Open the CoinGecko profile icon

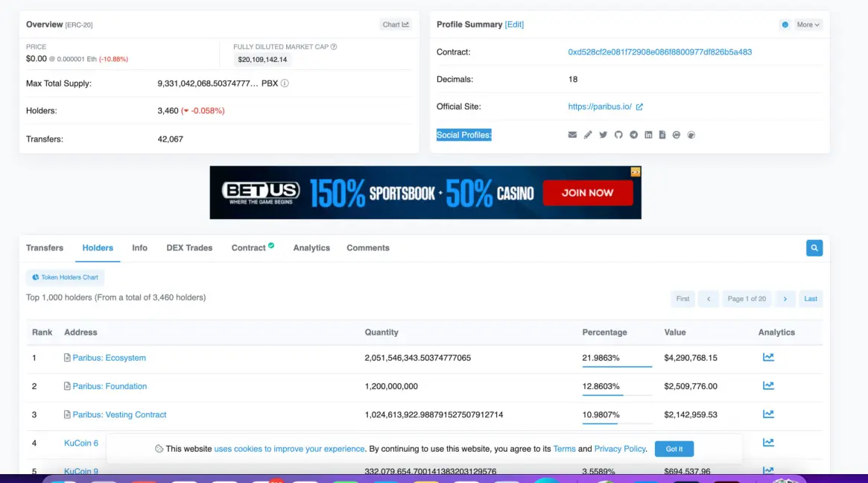click(691, 135)
